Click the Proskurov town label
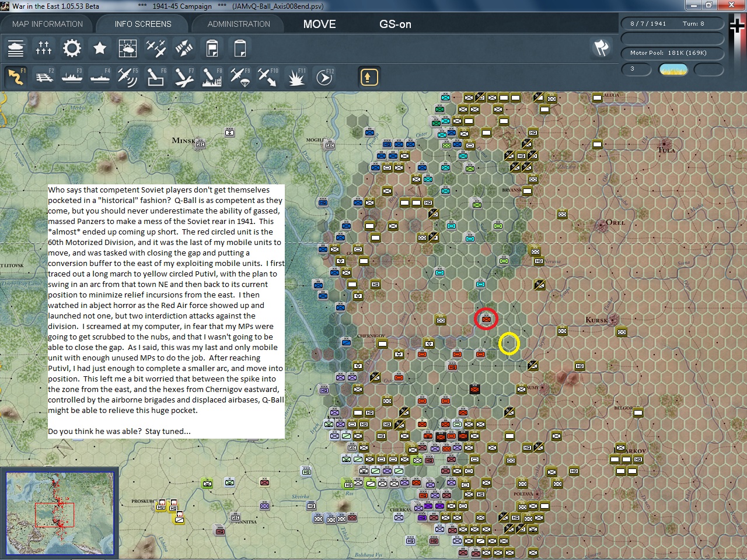 click(145, 501)
